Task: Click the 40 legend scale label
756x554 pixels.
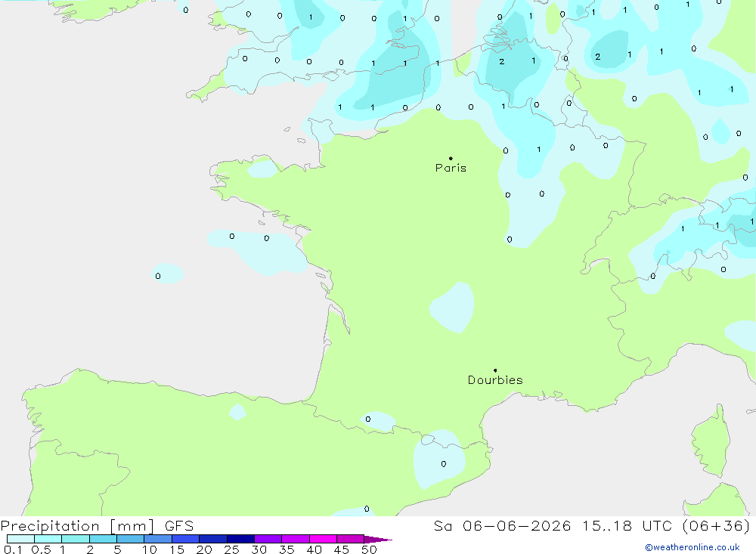Action: pyautogui.click(x=314, y=549)
